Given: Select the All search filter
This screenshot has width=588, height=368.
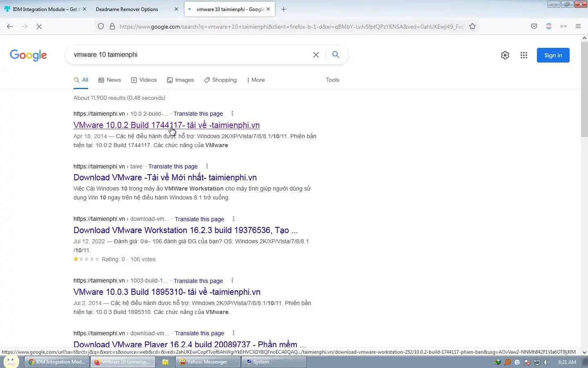Looking at the screenshot, I should coord(81,80).
